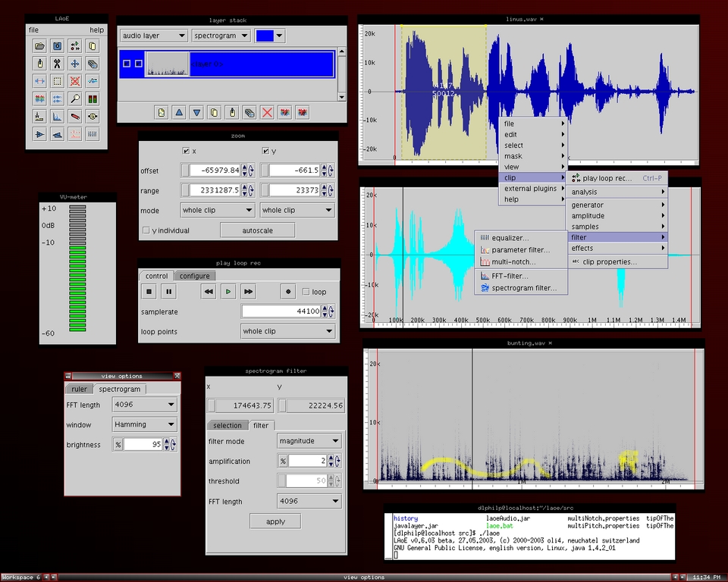Move layer up with the up-triangle icon

(179, 112)
